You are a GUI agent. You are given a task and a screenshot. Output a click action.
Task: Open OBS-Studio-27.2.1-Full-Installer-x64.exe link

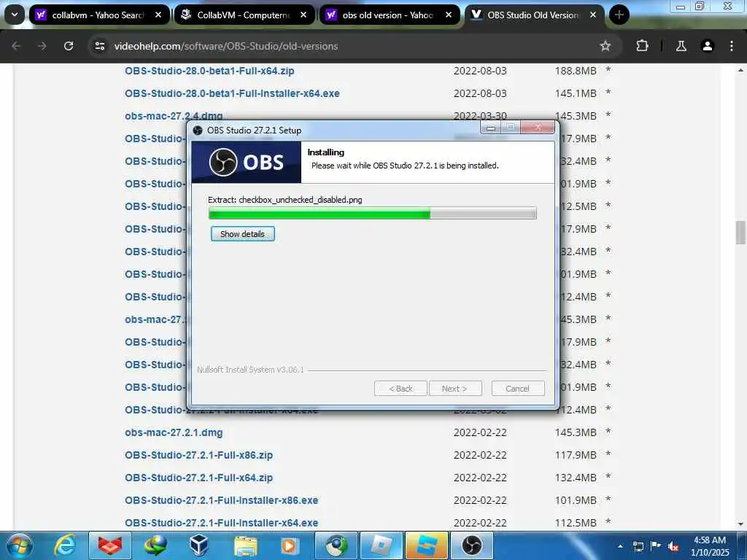[x=222, y=523]
